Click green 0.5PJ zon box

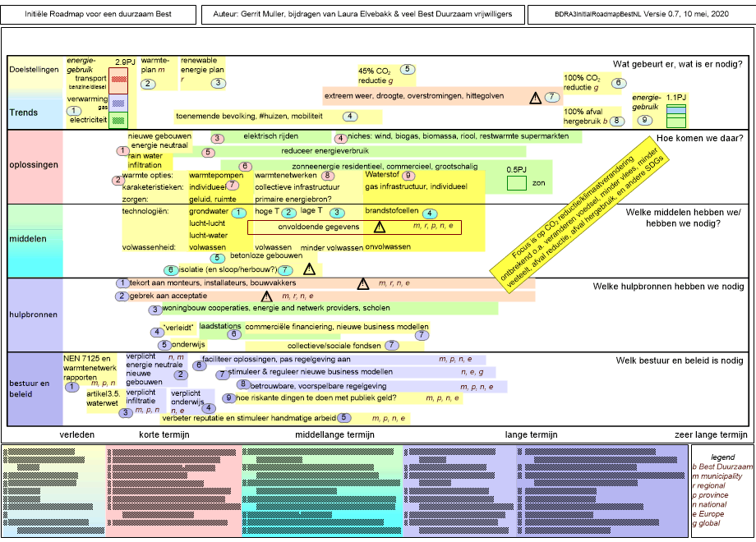coord(516,183)
